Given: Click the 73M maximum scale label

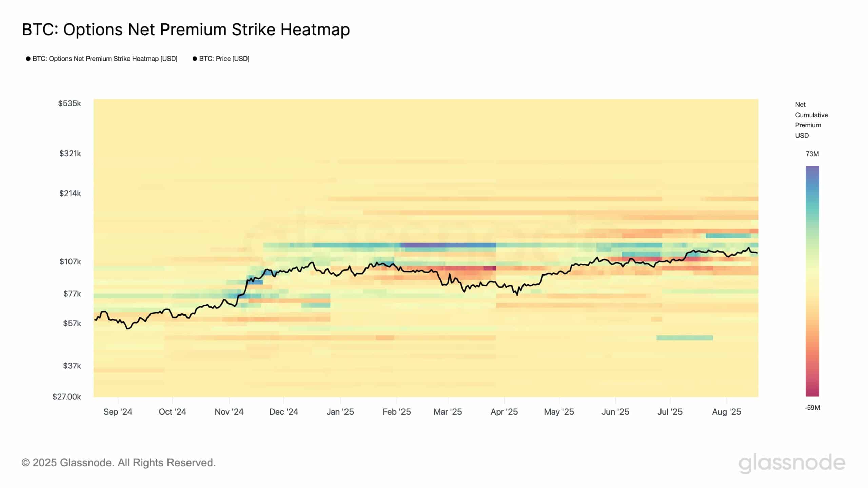Looking at the screenshot, I should click(812, 154).
